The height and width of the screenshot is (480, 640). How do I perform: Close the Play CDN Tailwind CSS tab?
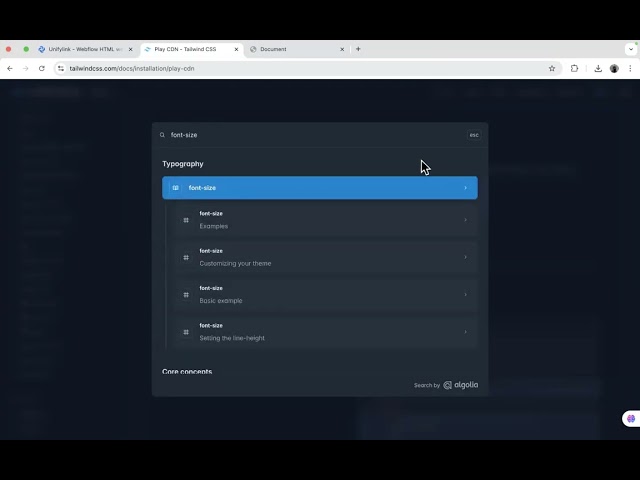(236, 49)
